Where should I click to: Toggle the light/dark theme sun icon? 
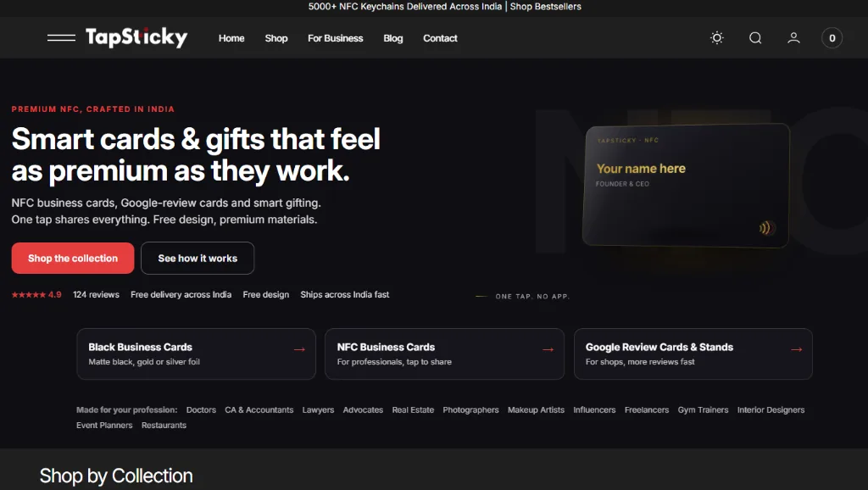click(x=717, y=37)
